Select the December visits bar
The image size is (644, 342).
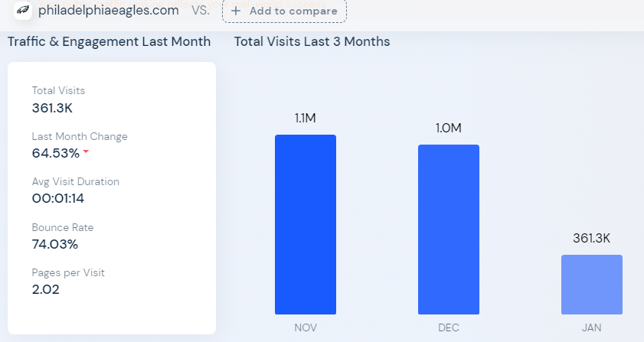(x=448, y=230)
